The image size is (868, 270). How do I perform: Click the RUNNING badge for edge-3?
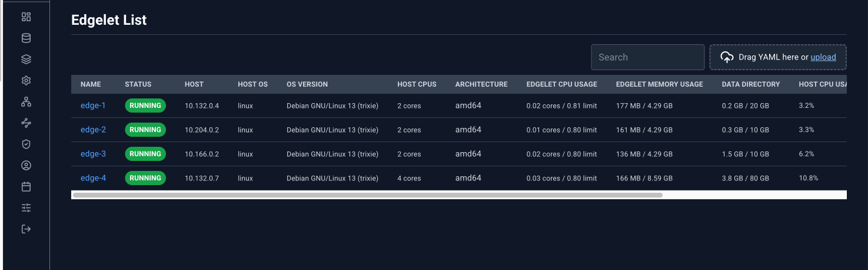(x=145, y=154)
